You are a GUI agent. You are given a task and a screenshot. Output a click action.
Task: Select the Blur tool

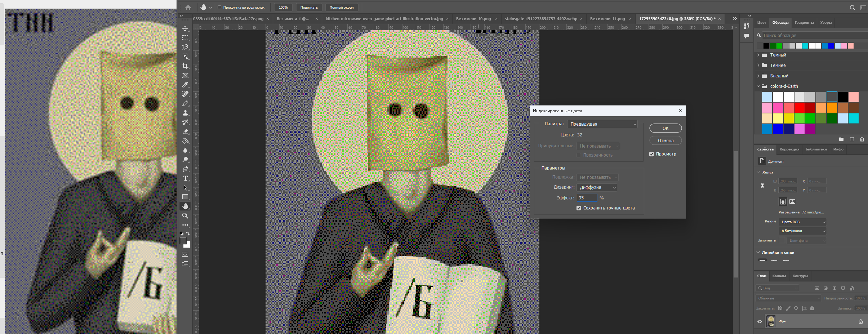pos(185,150)
